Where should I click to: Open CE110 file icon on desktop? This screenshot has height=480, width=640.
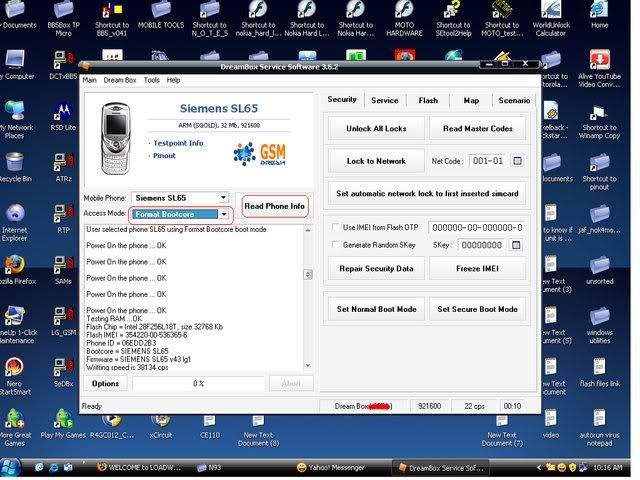[210, 427]
